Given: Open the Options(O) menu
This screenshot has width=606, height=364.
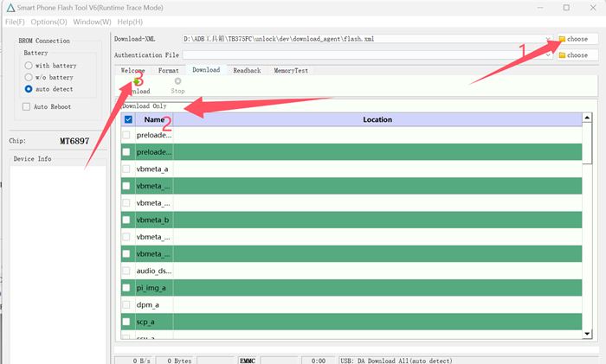Looking at the screenshot, I should click(48, 22).
